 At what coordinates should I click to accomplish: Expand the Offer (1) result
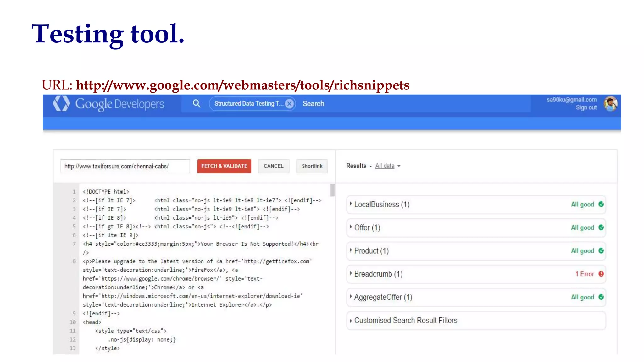click(476, 228)
